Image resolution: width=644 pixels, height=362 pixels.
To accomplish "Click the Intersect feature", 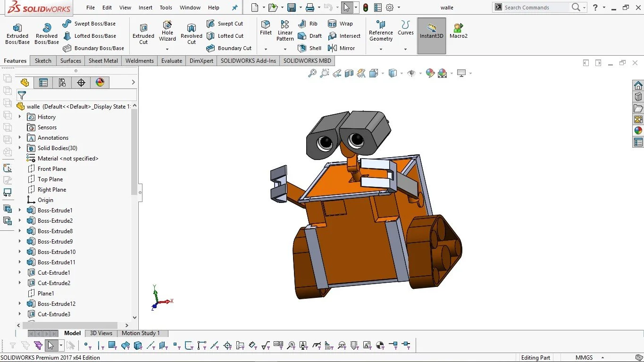I will click(344, 36).
